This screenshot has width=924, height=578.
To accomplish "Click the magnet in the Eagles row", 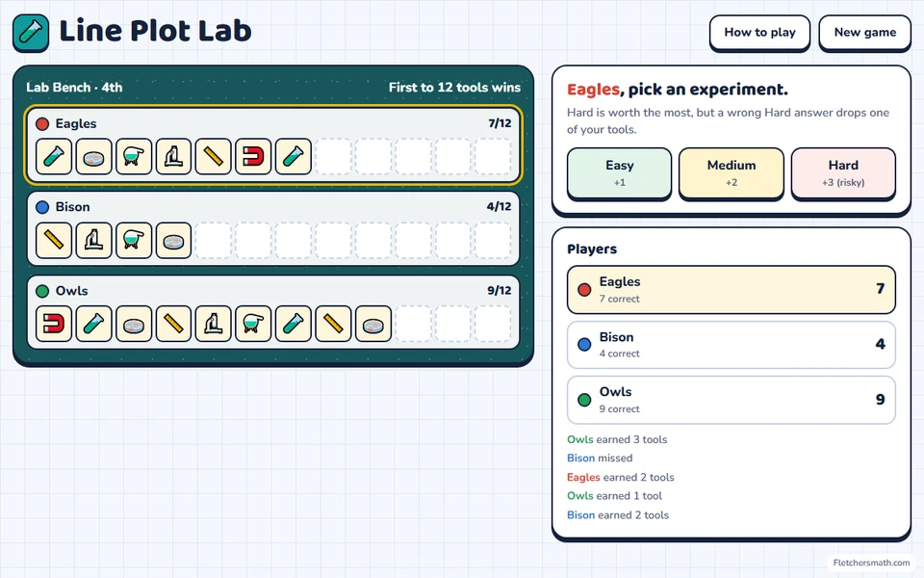I will click(x=253, y=156).
